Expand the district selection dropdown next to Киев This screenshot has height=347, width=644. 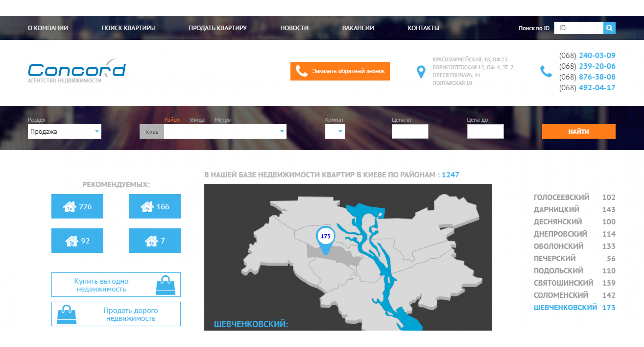[225, 131]
